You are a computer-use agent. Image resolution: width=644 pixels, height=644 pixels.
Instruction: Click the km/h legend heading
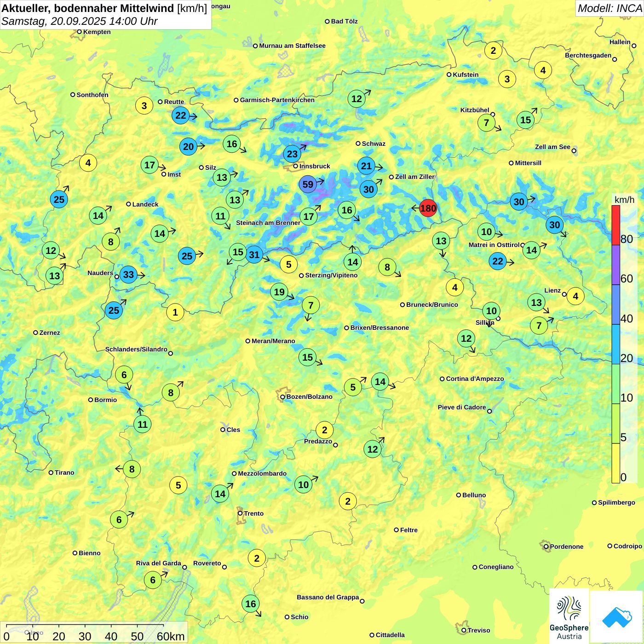[624, 199]
